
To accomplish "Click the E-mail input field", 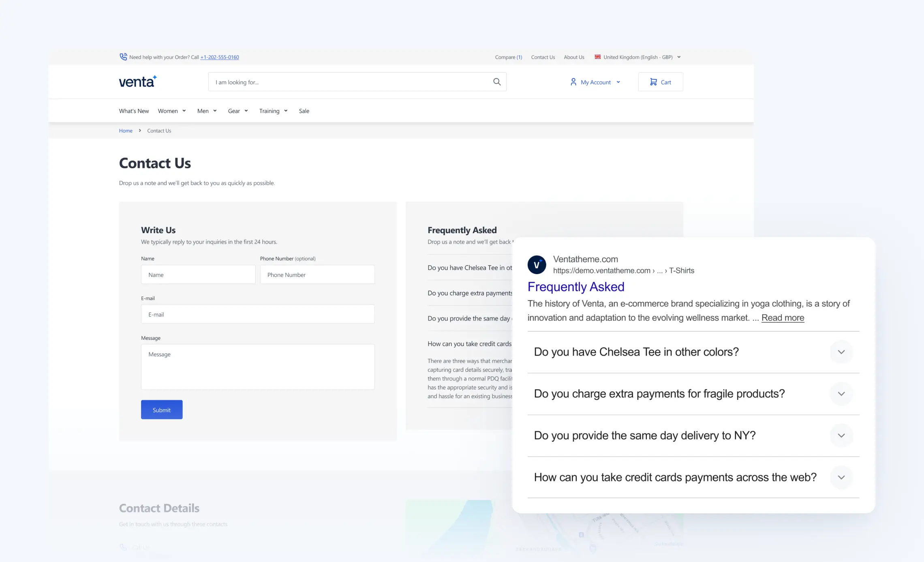I will [258, 314].
